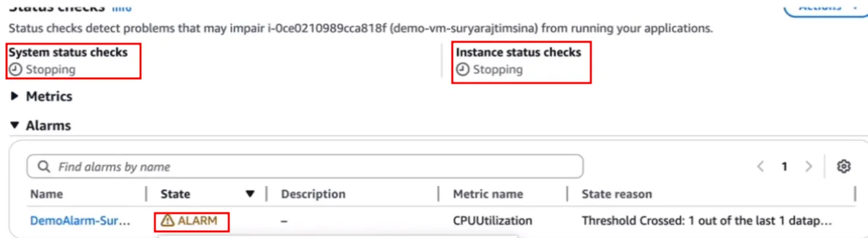
Task: Click the dash in the Description cell
Action: point(284,221)
